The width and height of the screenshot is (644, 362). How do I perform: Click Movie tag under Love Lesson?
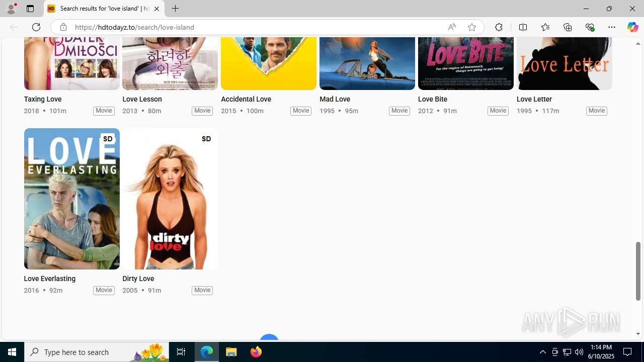[x=202, y=111]
